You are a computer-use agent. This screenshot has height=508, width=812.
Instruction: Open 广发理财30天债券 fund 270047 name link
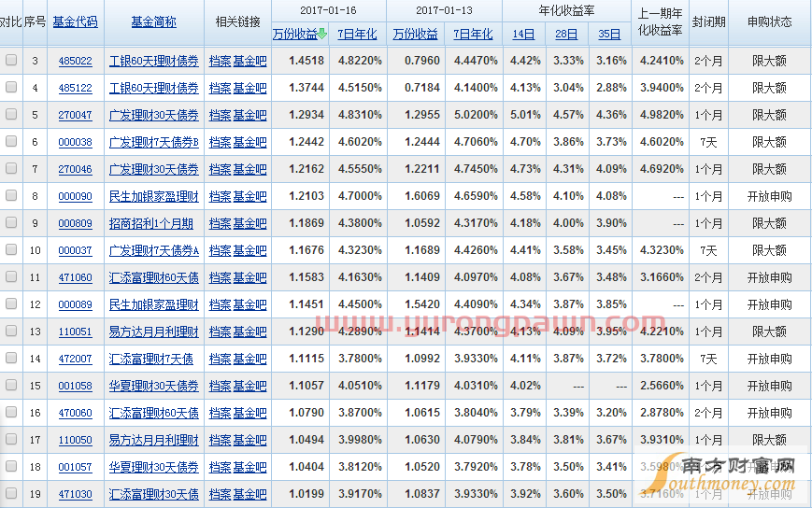[154, 115]
